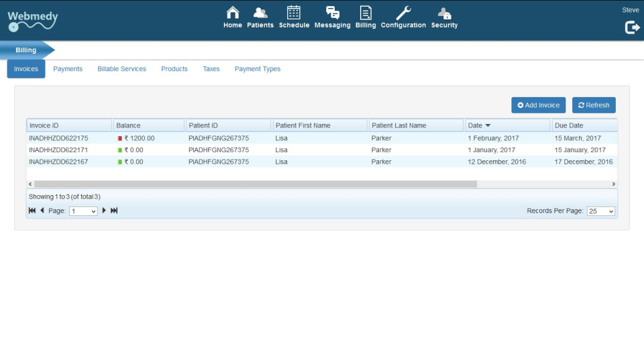Click the Webmedy logo

point(32,20)
